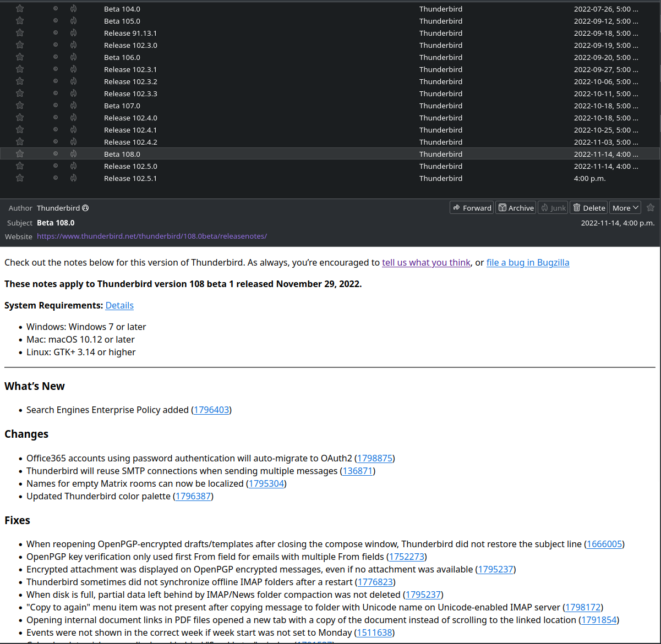Select the Beta 104.0 message
The width and height of the screenshot is (661, 644).
click(x=330, y=9)
